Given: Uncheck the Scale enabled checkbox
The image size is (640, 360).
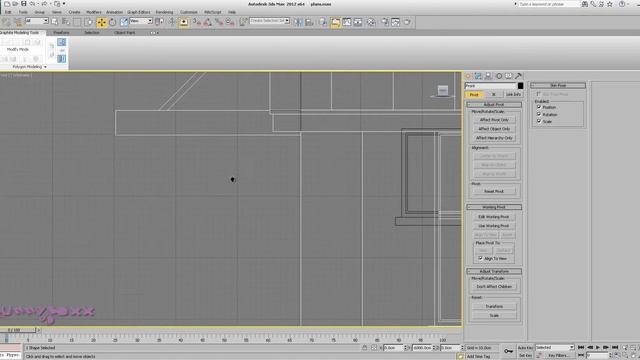Looking at the screenshot, I should tap(539, 121).
